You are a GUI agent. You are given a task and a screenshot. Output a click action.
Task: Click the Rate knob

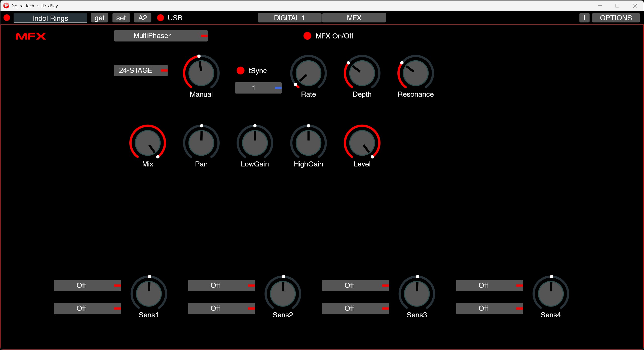tap(309, 73)
